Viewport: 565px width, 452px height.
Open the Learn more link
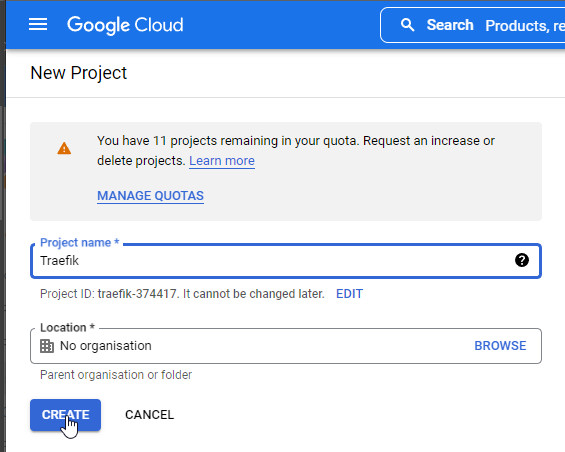click(222, 161)
